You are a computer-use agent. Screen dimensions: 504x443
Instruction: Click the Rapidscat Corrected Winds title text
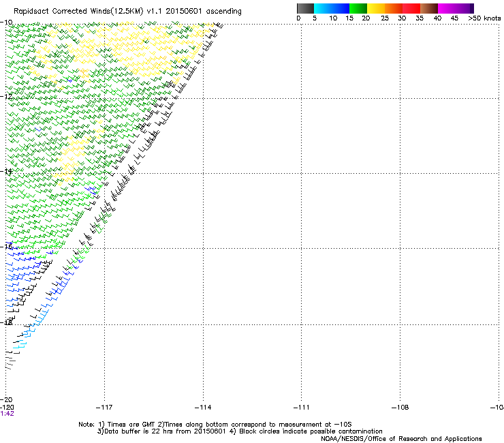point(127,12)
